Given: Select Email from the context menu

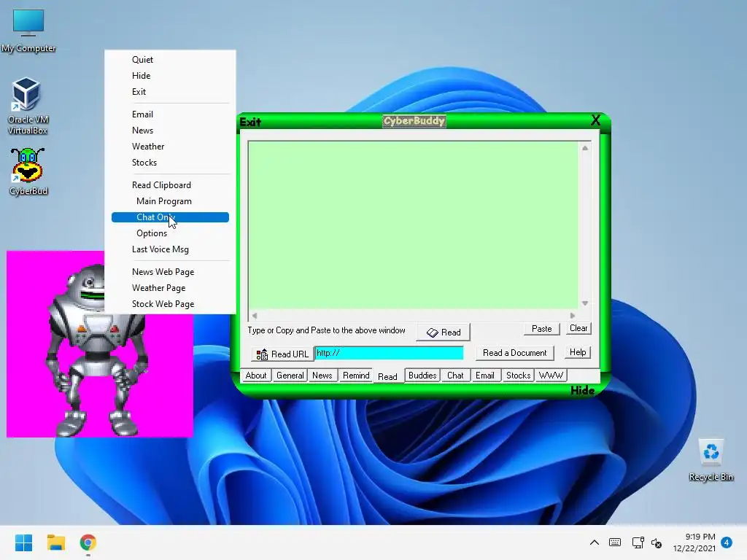Looking at the screenshot, I should click(170, 114).
